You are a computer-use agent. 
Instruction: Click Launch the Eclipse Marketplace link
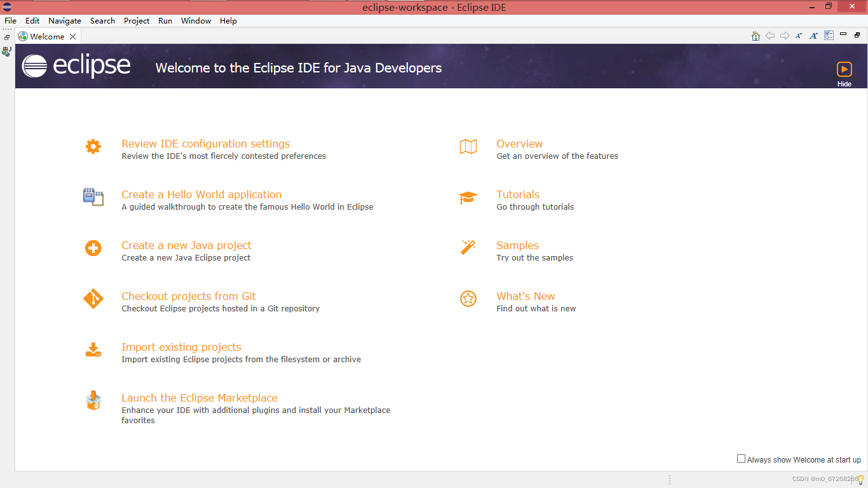[x=200, y=398]
